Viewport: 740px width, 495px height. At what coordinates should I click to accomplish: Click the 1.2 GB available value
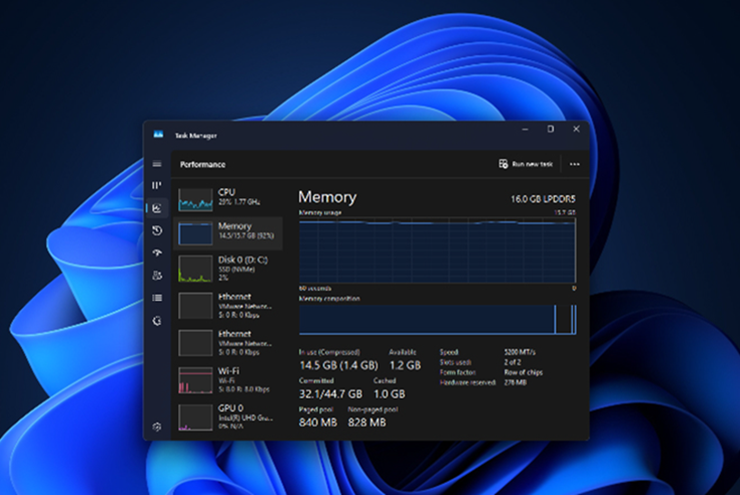(405, 365)
